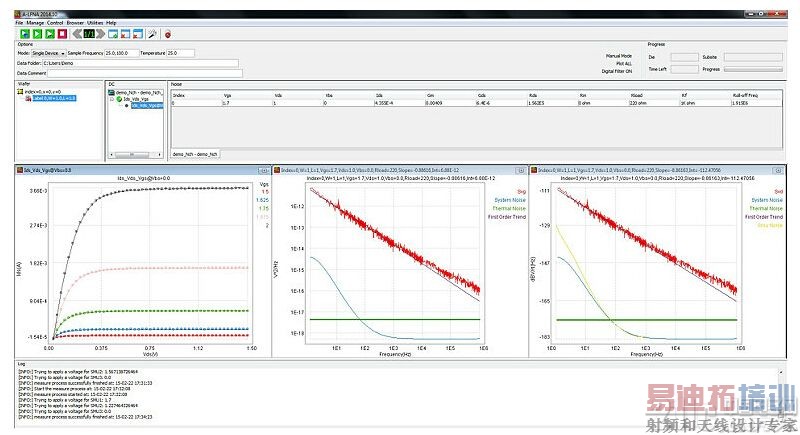
Task: Open the Mode Single Device dropdown
Action: point(48,53)
